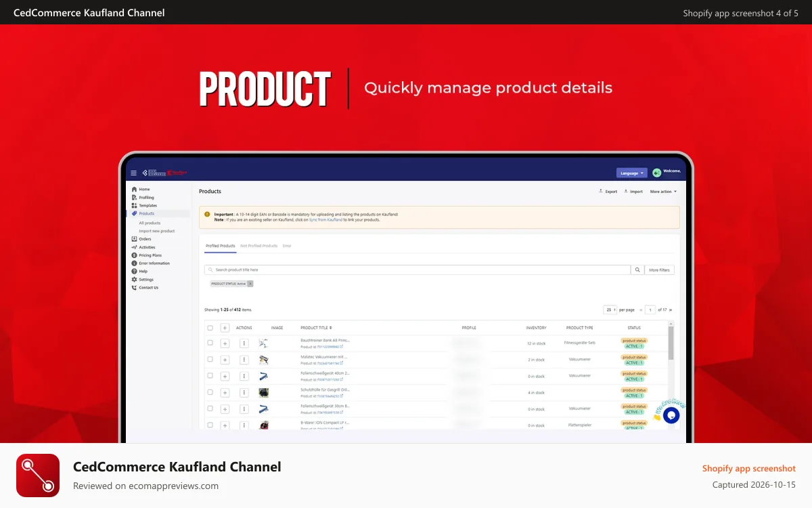The image size is (812, 508).
Task: Sort by Product Title column header
Action: 316,328
